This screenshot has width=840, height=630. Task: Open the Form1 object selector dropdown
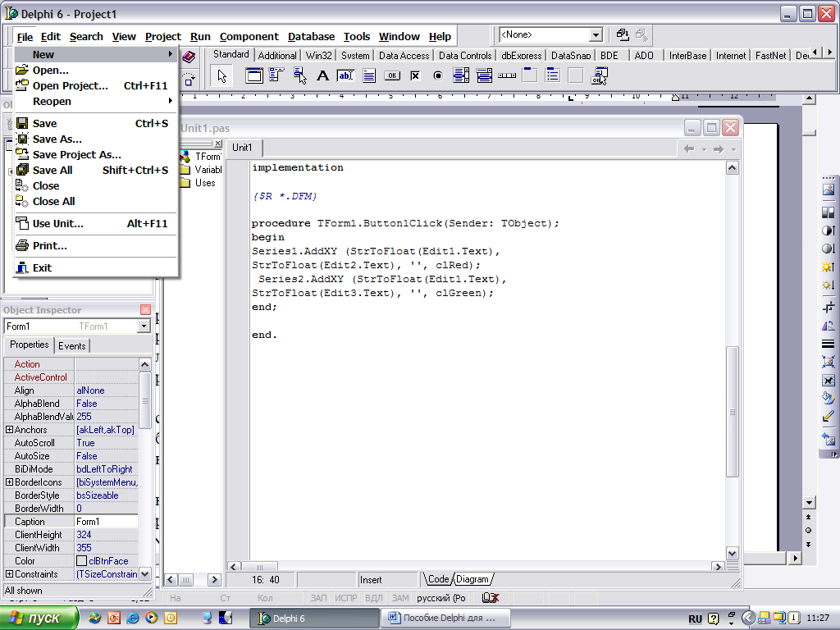tap(143, 326)
